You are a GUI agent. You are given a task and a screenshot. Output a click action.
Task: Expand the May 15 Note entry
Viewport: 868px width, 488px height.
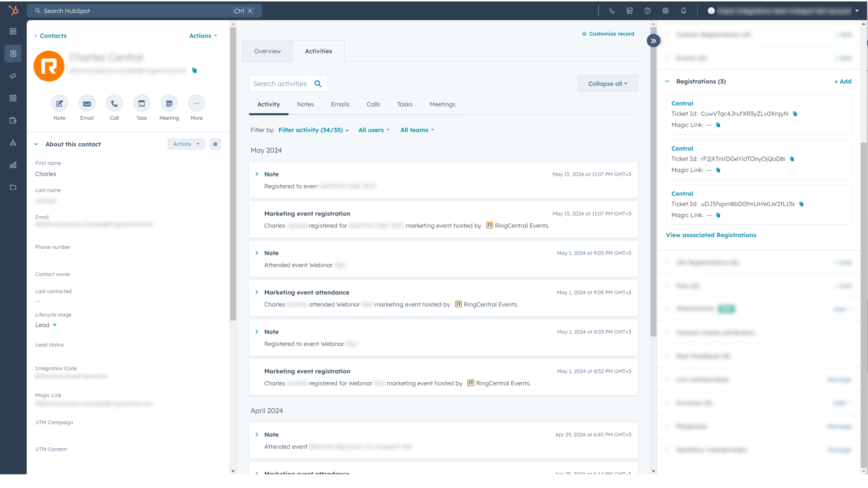tap(257, 174)
